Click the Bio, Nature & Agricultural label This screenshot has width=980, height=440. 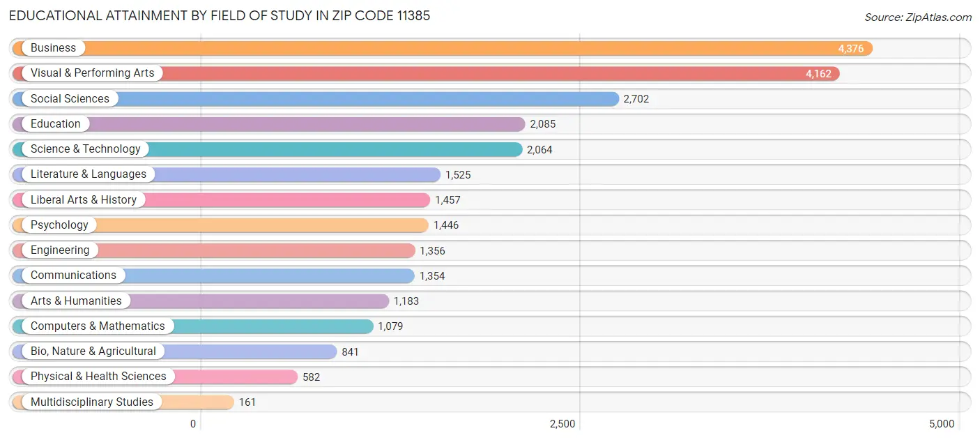tap(93, 351)
